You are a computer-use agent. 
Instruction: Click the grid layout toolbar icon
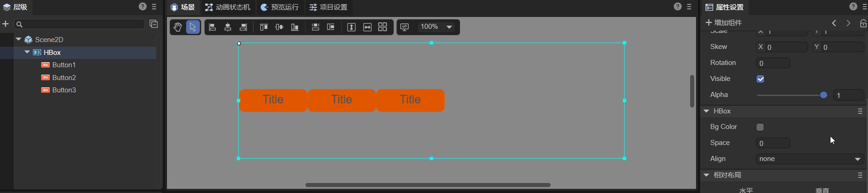(x=383, y=27)
